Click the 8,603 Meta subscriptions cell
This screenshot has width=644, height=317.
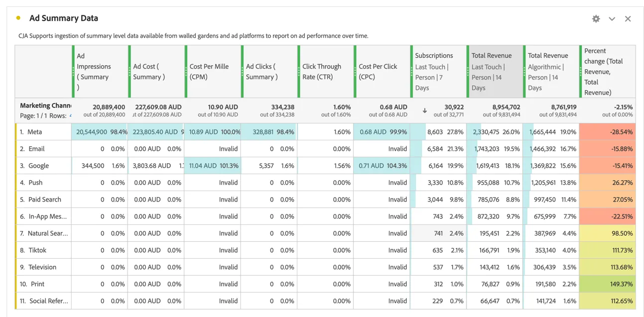pyautogui.click(x=438, y=132)
